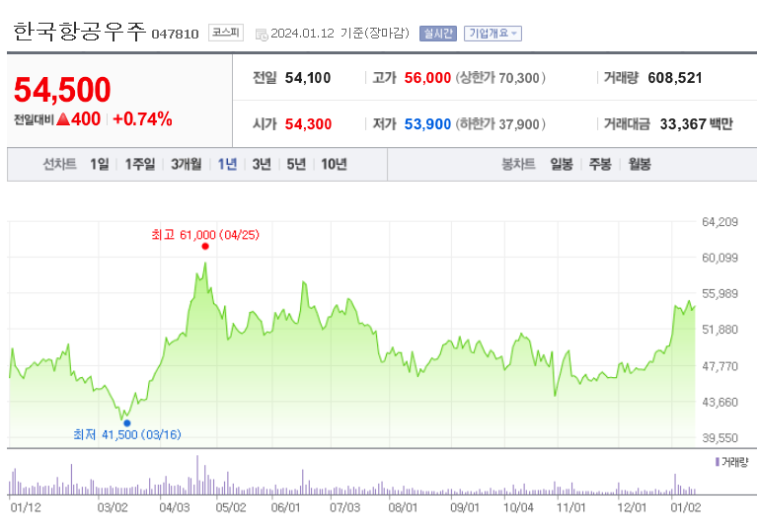Click the 고가 value 56,000

[427, 78]
